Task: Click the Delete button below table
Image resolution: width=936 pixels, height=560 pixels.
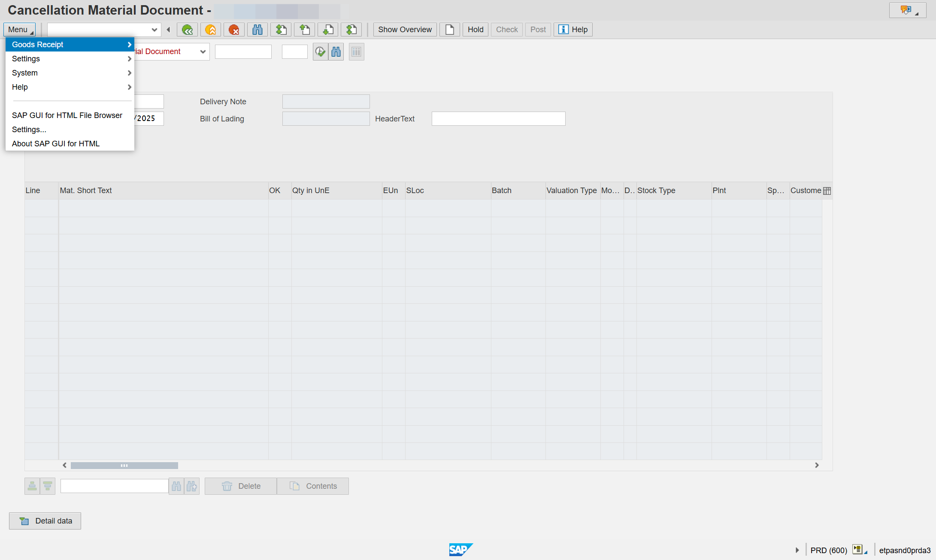Action: click(x=241, y=486)
